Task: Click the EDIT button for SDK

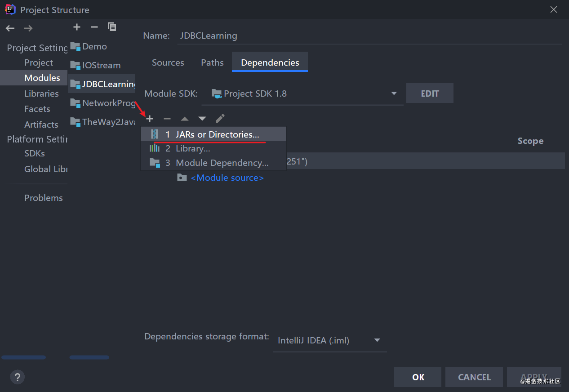Action: pos(430,93)
